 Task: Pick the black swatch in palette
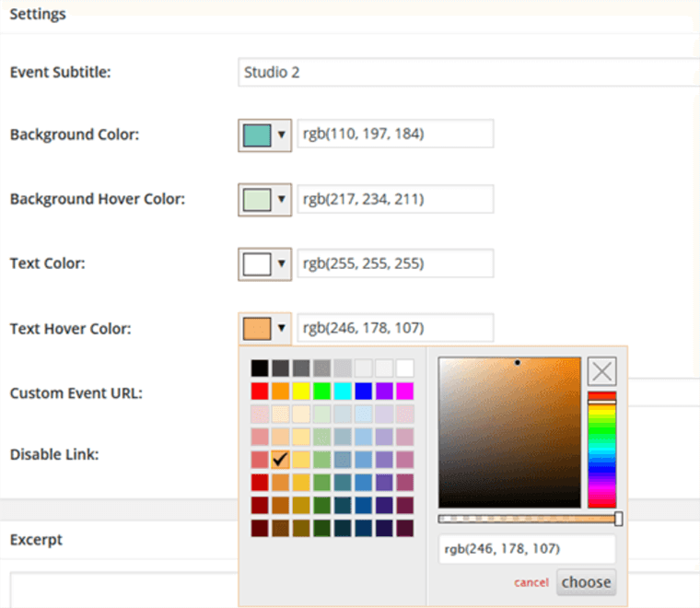(260, 368)
